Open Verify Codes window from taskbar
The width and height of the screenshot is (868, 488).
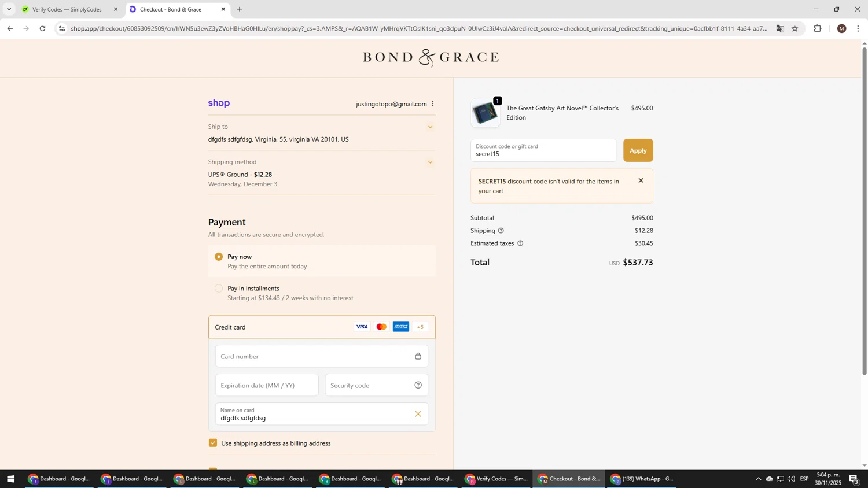(496, 479)
